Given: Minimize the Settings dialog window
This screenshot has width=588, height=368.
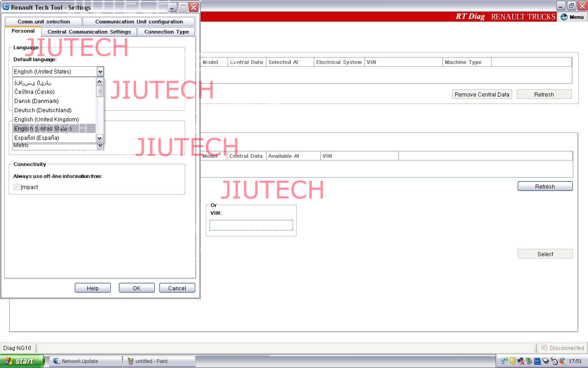Looking at the screenshot, I should [x=172, y=7].
